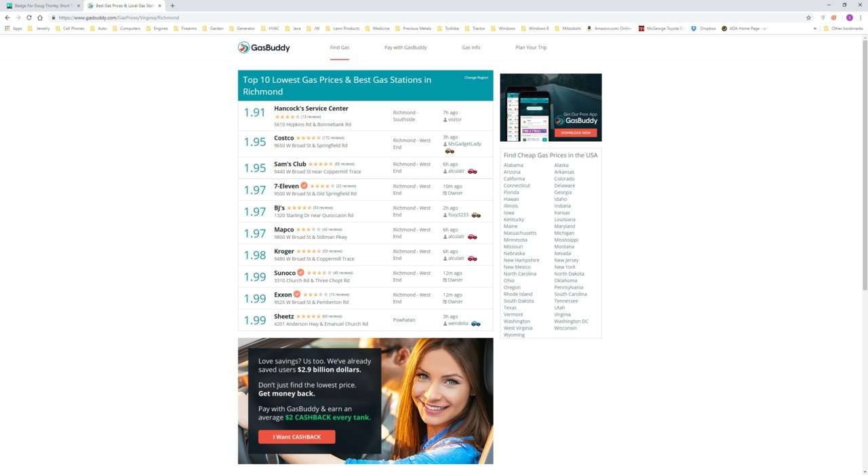Click the Powhatan area text in Sheetz row
This screenshot has width=868, height=475.
(404, 320)
